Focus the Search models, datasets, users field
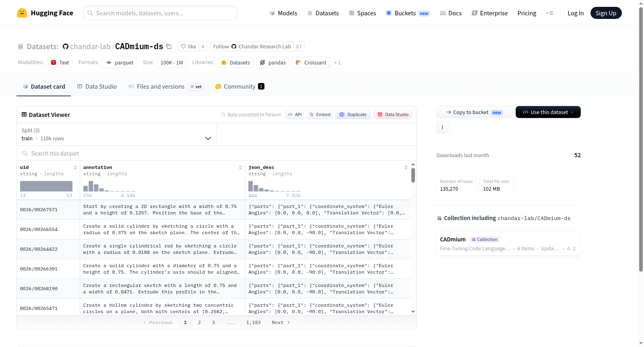644x347 pixels. point(160,13)
